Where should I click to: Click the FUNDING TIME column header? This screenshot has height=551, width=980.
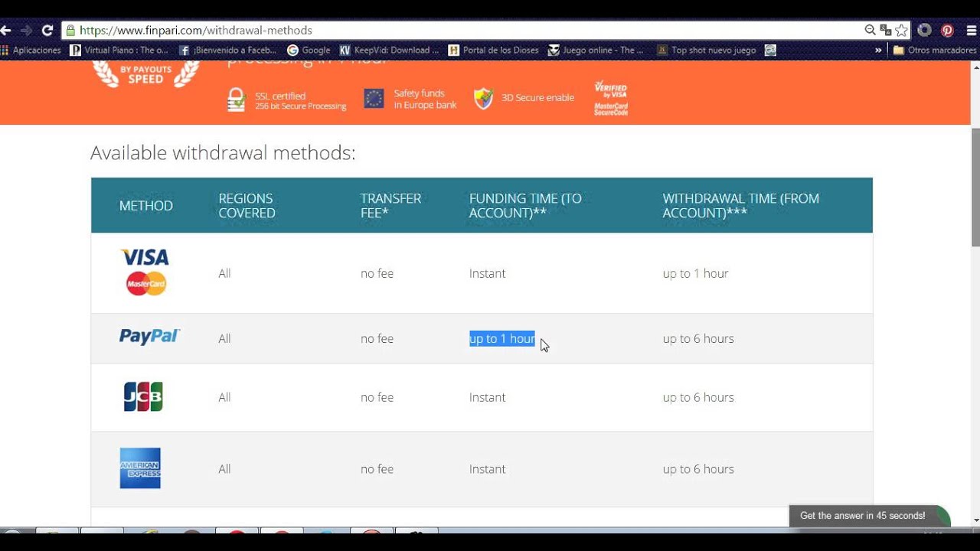pyautogui.click(x=525, y=205)
